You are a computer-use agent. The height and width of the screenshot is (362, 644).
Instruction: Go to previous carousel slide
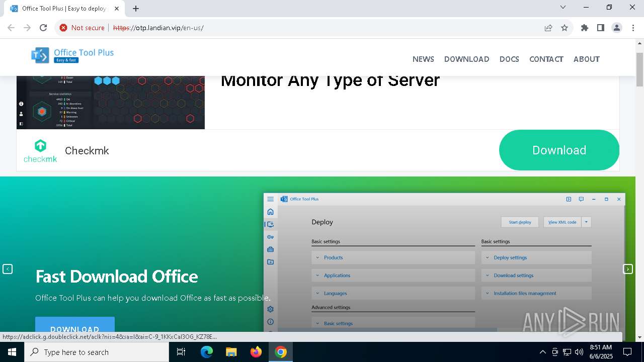pyautogui.click(x=8, y=269)
